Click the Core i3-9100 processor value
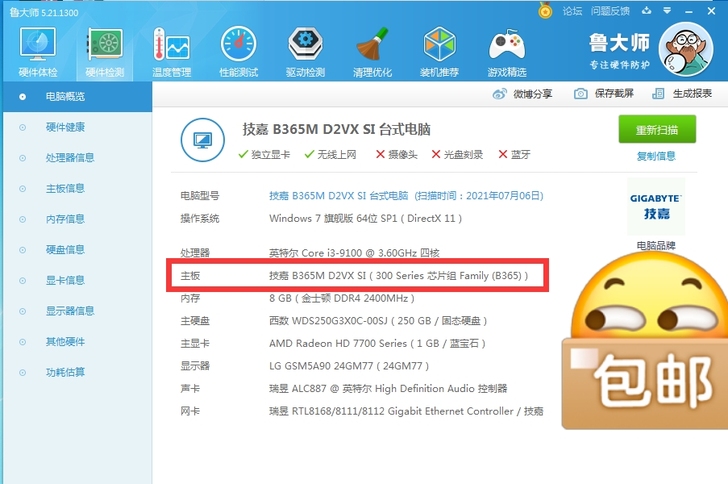Screen dimensions: 728x484 pyautogui.click(x=354, y=253)
